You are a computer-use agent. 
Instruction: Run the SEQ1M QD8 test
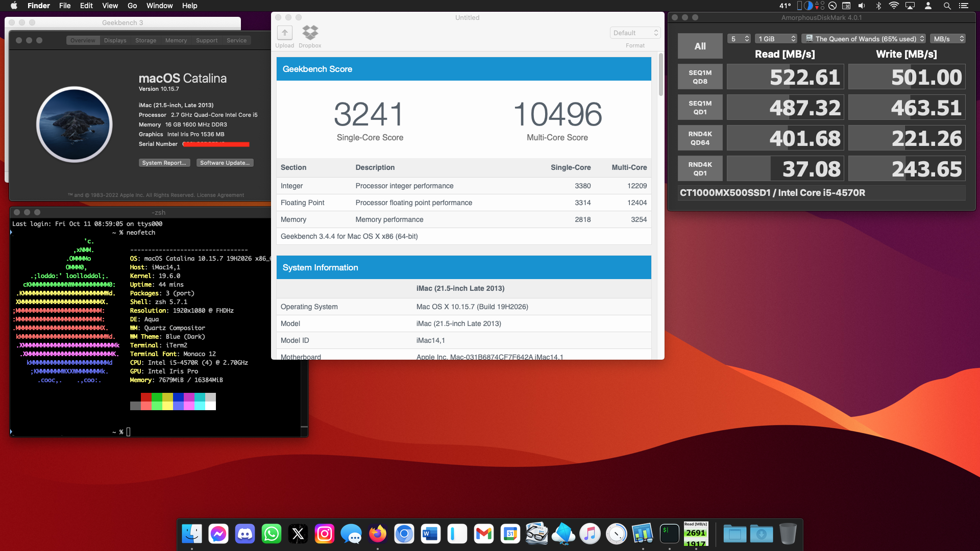[700, 77]
